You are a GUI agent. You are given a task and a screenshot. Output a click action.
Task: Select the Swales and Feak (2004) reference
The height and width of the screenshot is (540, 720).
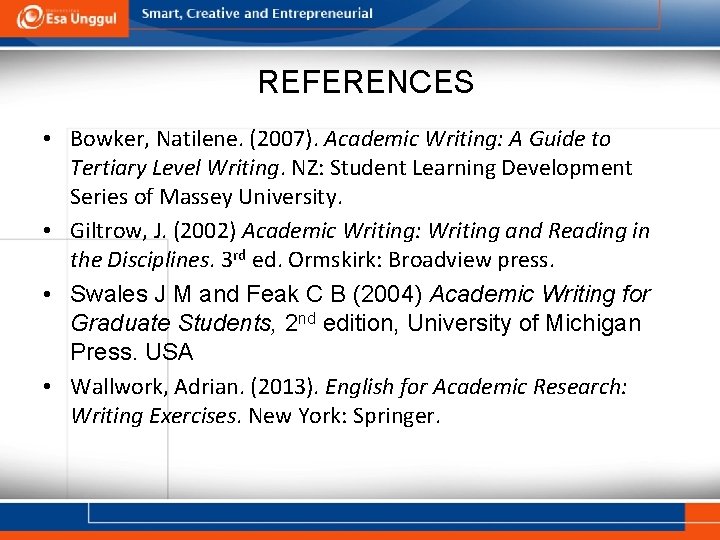tap(360, 322)
